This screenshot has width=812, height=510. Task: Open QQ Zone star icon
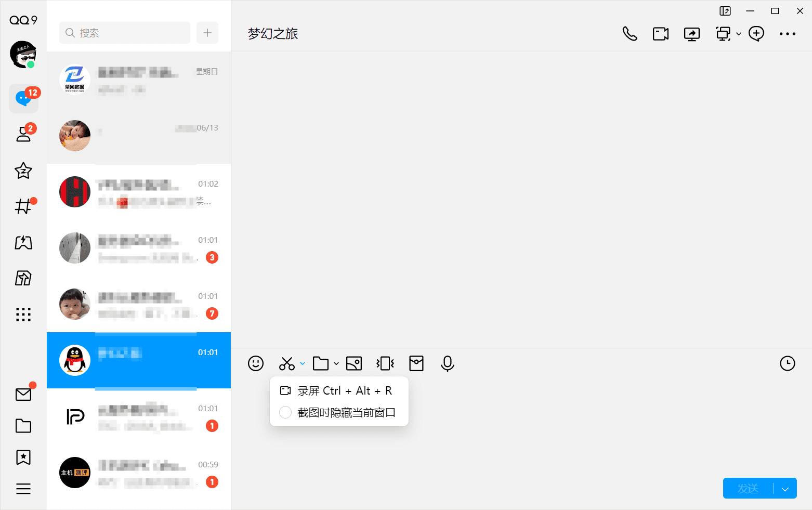(x=23, y=171)
